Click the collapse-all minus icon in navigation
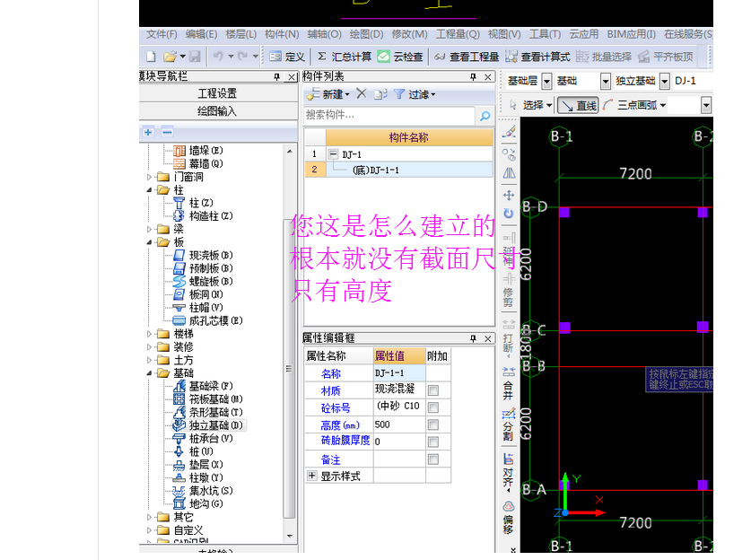Image resolution: width=751 pixels, height=560 pixels. pos(167,132)
